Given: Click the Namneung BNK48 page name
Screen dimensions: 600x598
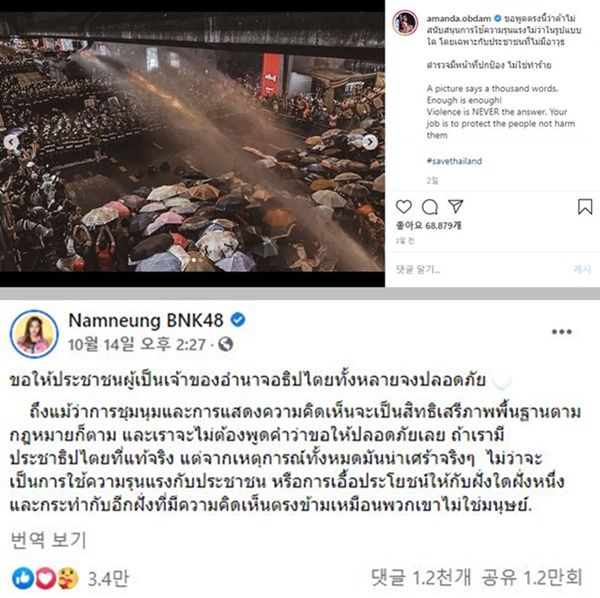Looking at the screenshot, I should (146, 320).
